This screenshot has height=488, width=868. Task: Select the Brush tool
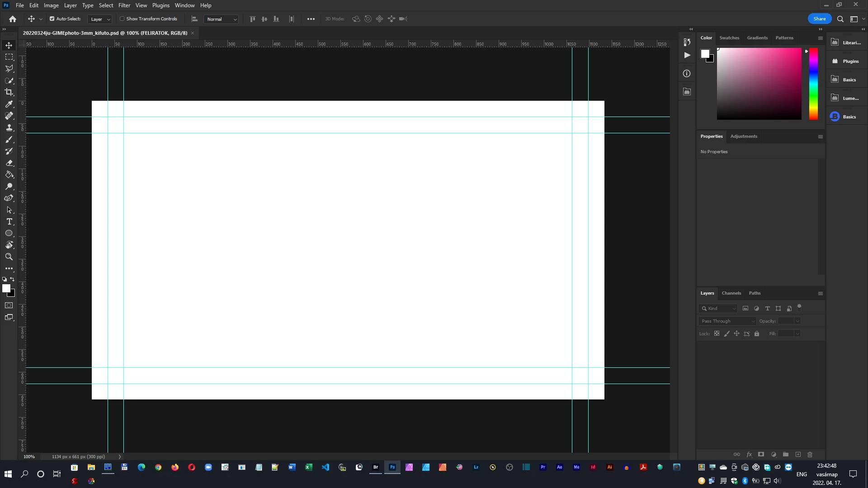pos(9,140)
